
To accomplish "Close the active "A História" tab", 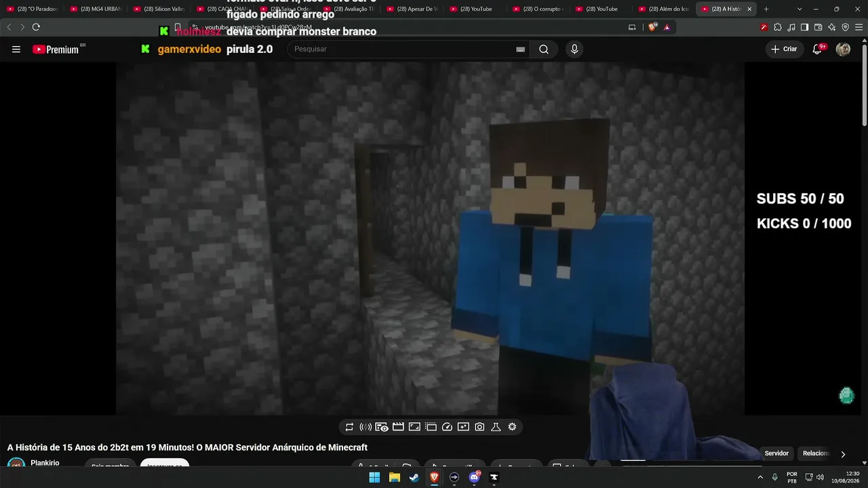I will tap(751, 9).
